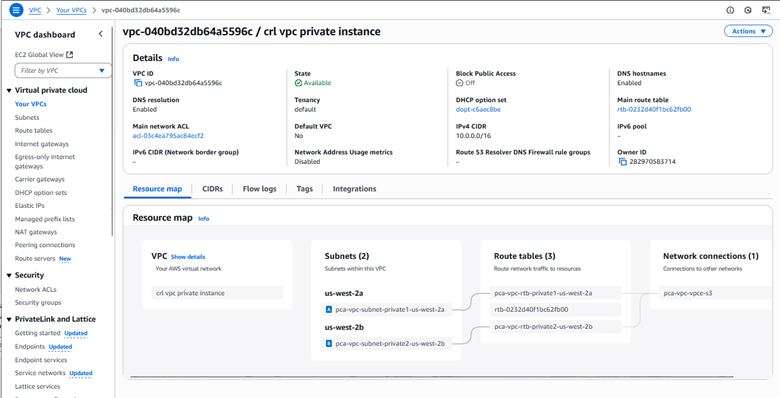
Task: Open Egress-only internet gateways in sidebar
Action: click(45, 162)
